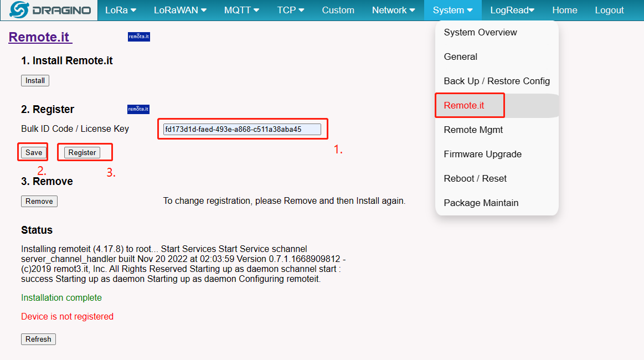Open Firmware Upgrade menu entry
The image size is (644, 360).
[497, 154]
